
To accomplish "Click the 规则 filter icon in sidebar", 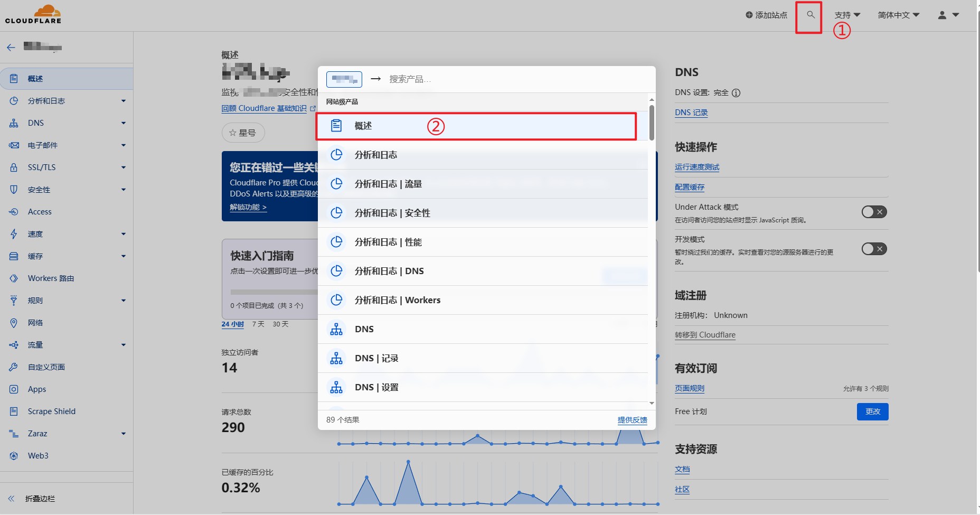I will [14, 301].
